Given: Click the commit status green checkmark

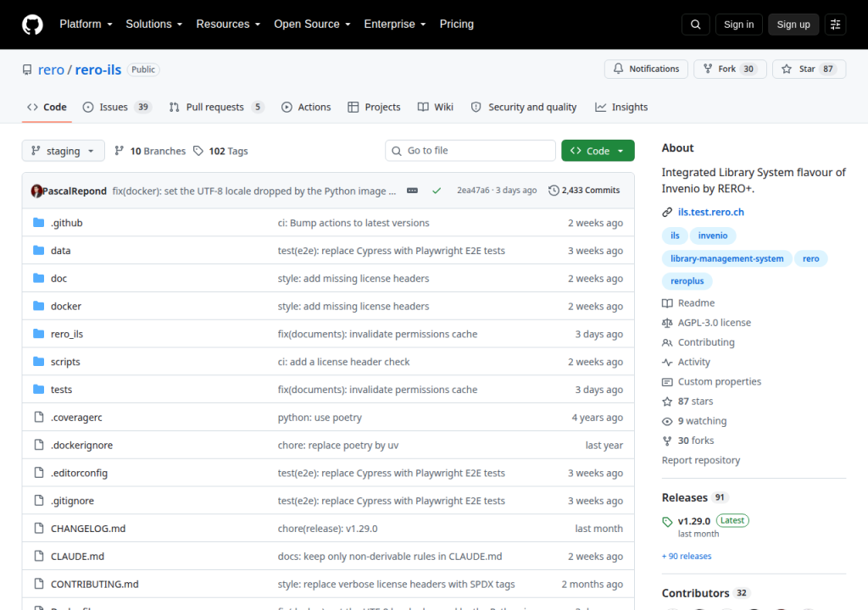Looking at the screenshot, I should [437, 191].
